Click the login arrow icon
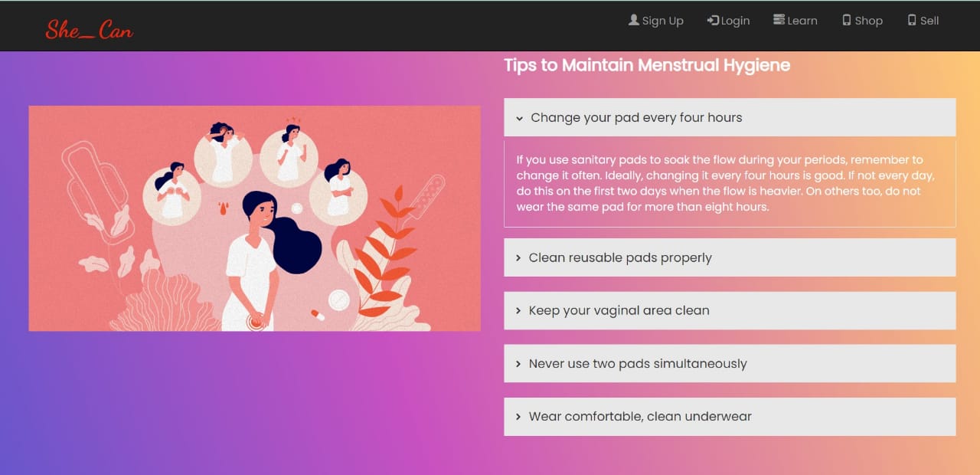Screen dimensions: 980x475 [713, 20]
